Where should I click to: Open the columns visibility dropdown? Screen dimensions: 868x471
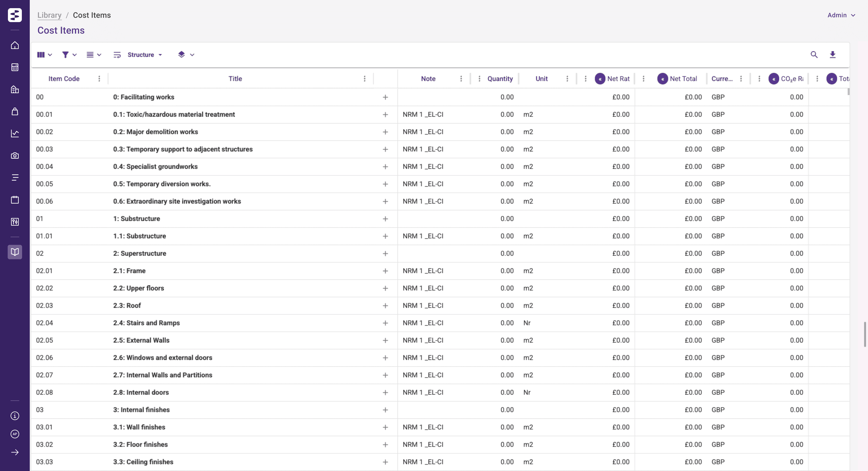[x=44, y=54]
